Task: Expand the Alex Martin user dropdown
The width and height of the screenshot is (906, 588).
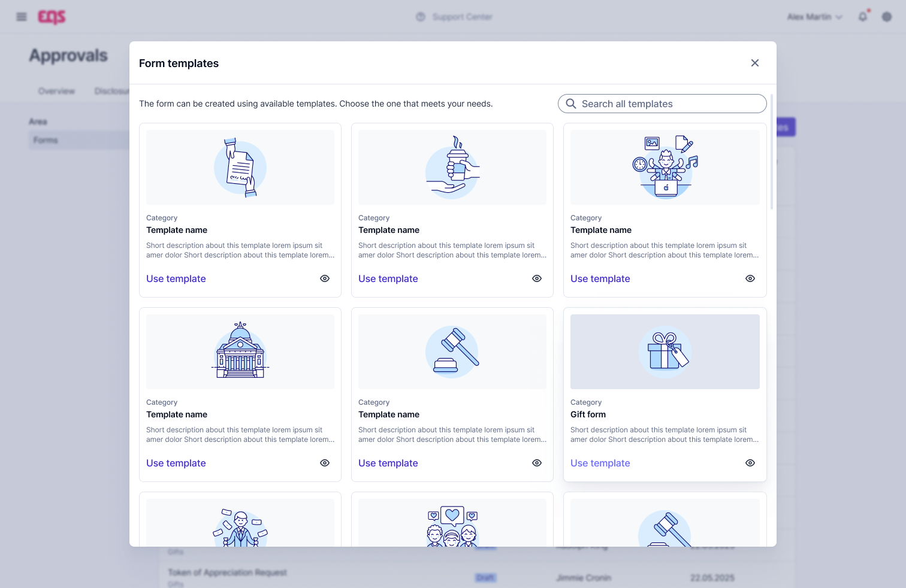Action: pyautogui.click(x=814, y=17)
